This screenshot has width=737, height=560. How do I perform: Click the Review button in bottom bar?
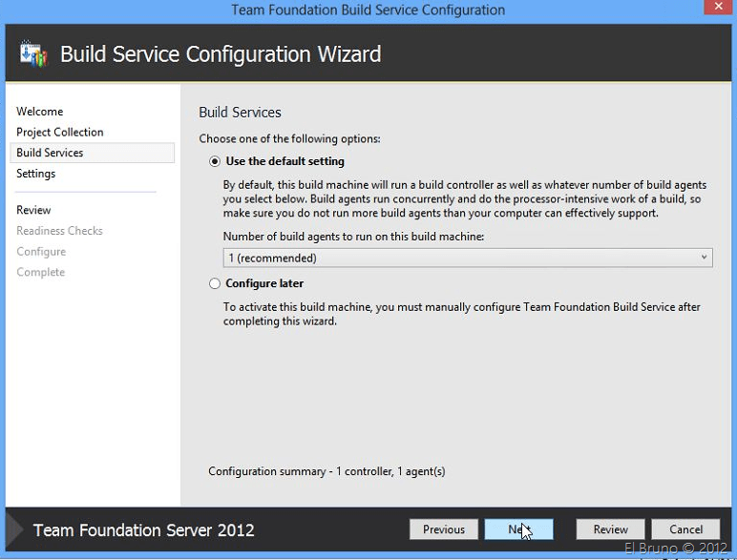(610, 529)
